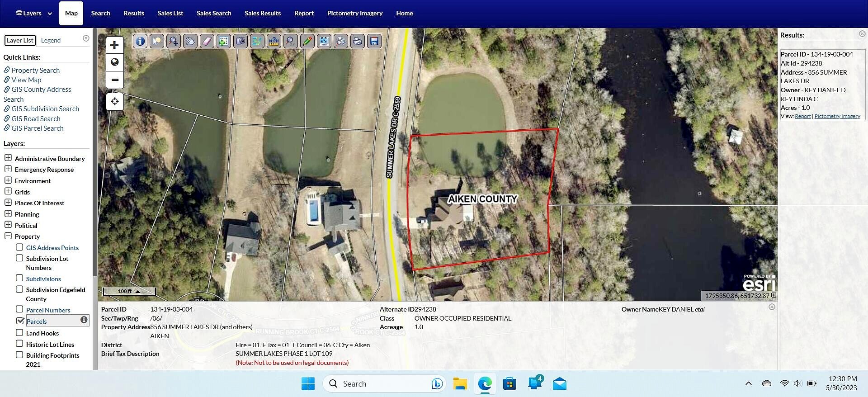The image size is (868, 397).
Task: Click the pink eraser clear tool
Action: (207, 41)
